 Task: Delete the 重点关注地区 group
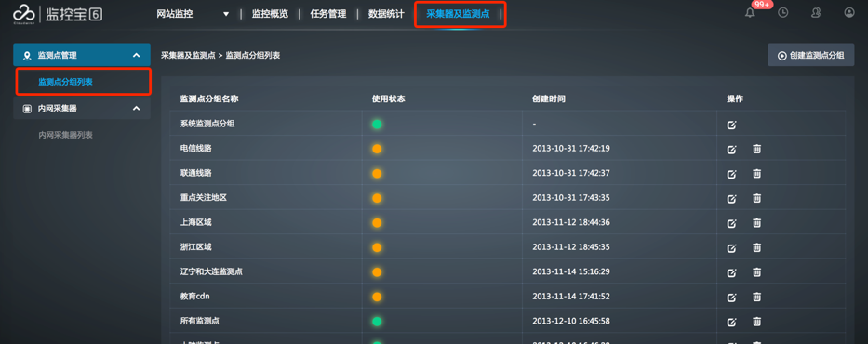point(756,198)
